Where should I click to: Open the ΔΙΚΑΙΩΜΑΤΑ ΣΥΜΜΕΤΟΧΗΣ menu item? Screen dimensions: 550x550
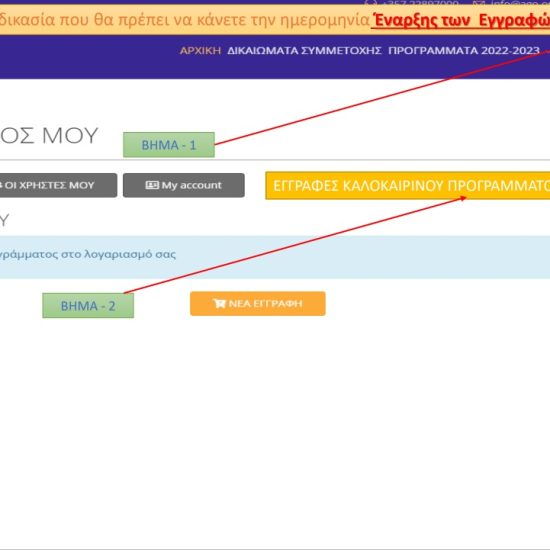pos(304,51)
